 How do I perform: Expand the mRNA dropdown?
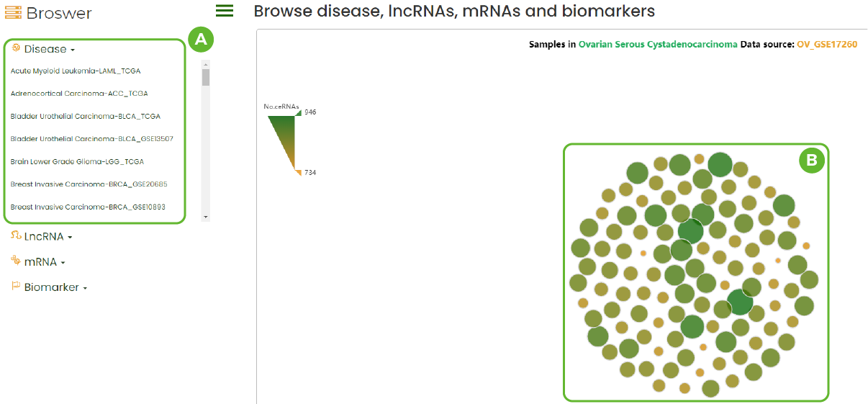[45, 262]
